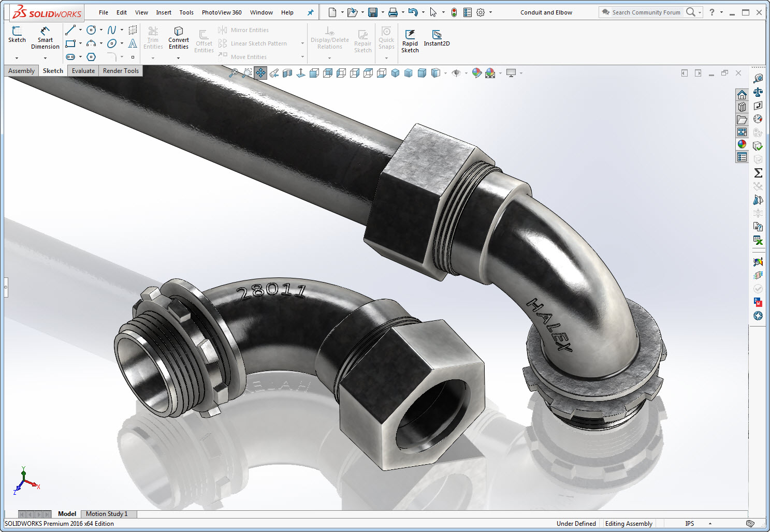
Task: Open the PhotoView 360 menu
Action: [x=222, y=12]
